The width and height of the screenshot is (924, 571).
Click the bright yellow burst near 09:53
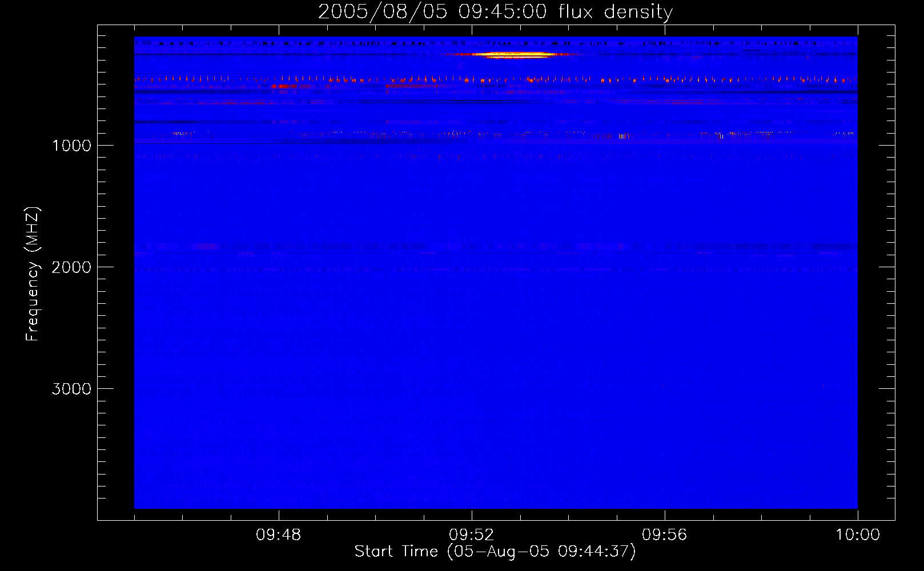click(514, 55)
